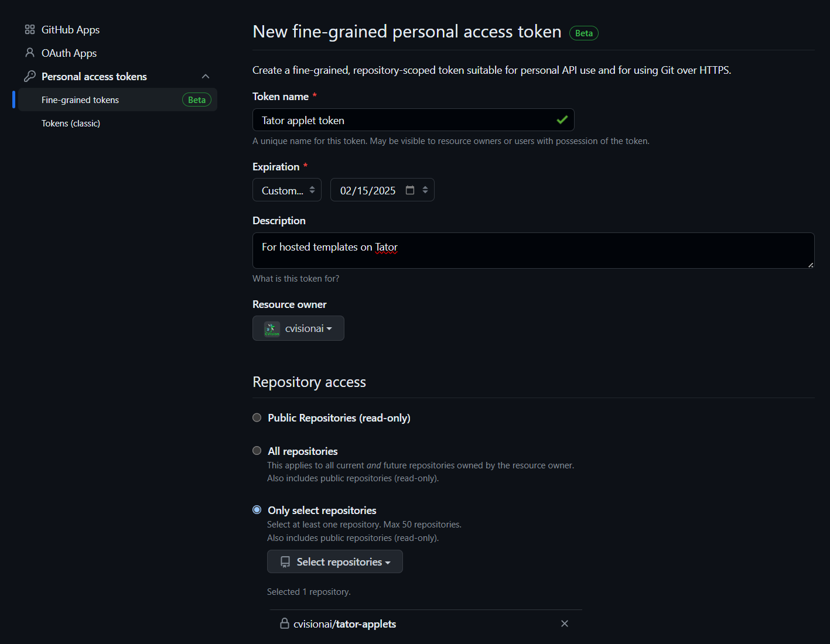Collapse the Personal access tokens section chevron
The image size is (830, 644).
click(206, 77)
